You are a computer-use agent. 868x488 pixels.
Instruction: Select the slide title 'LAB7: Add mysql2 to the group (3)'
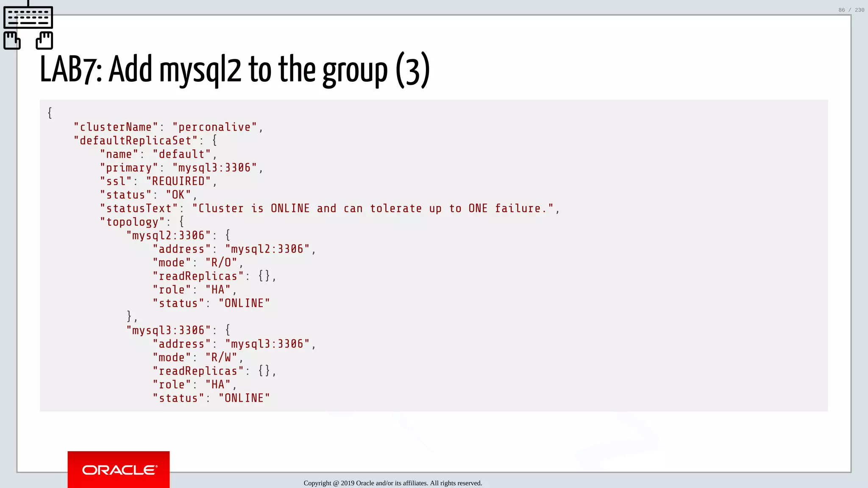(235, 70)
